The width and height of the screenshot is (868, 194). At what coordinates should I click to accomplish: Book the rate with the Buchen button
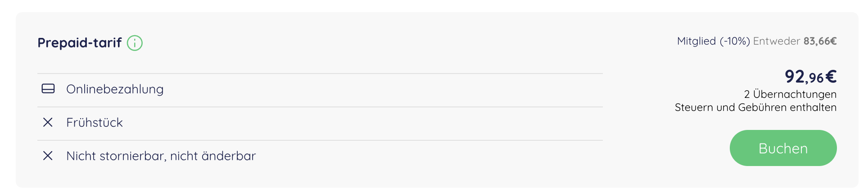coord(783,148)
